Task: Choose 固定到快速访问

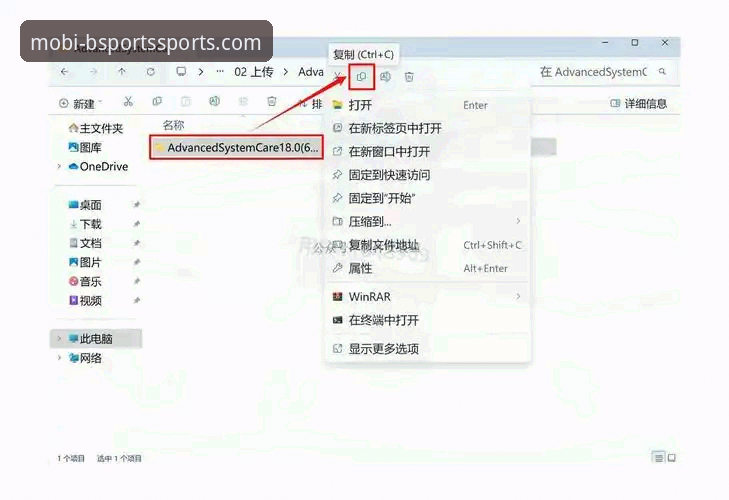Action: [x=428, y=175]
